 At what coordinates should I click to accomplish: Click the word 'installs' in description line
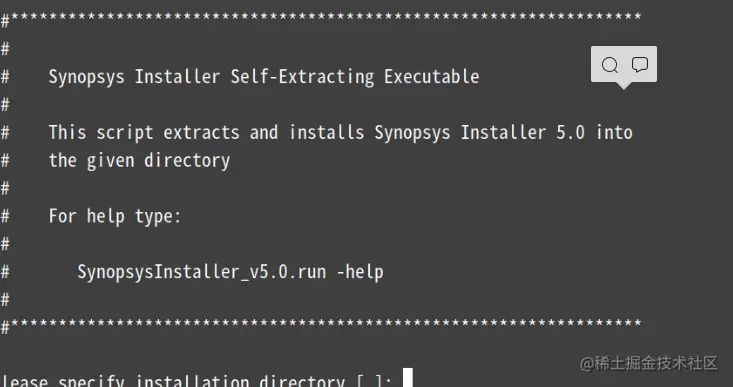[326, 133]
